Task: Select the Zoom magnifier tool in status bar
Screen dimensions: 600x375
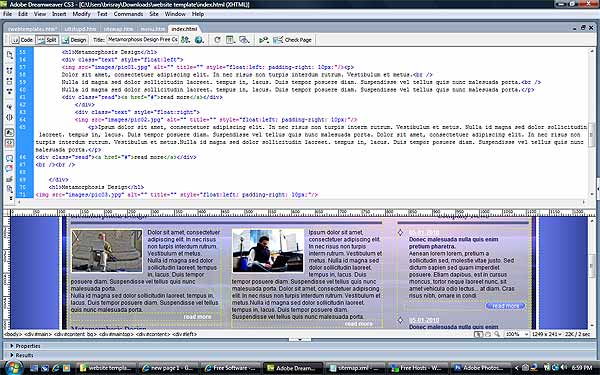Action: tap(497, 334)
